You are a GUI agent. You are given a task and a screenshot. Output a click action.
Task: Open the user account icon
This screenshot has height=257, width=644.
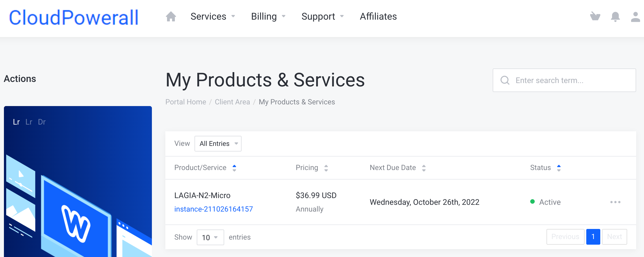click(x=635, y=17)
